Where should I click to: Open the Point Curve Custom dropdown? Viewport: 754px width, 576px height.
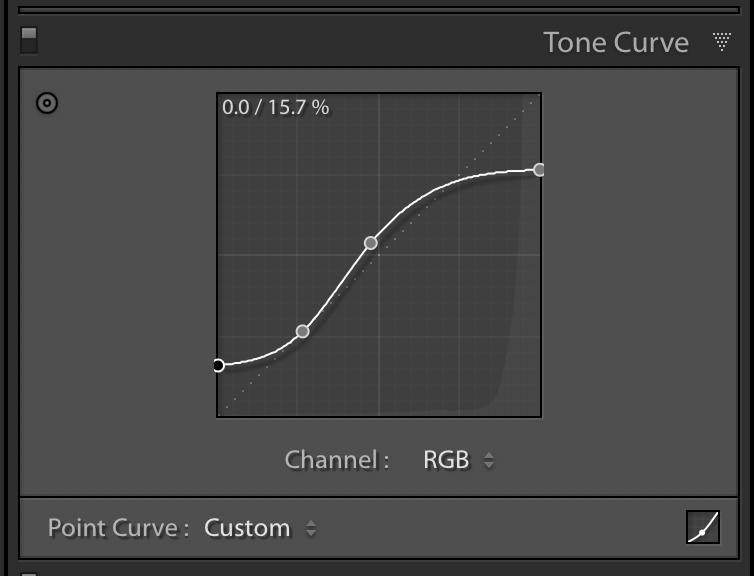click(260, 528)
